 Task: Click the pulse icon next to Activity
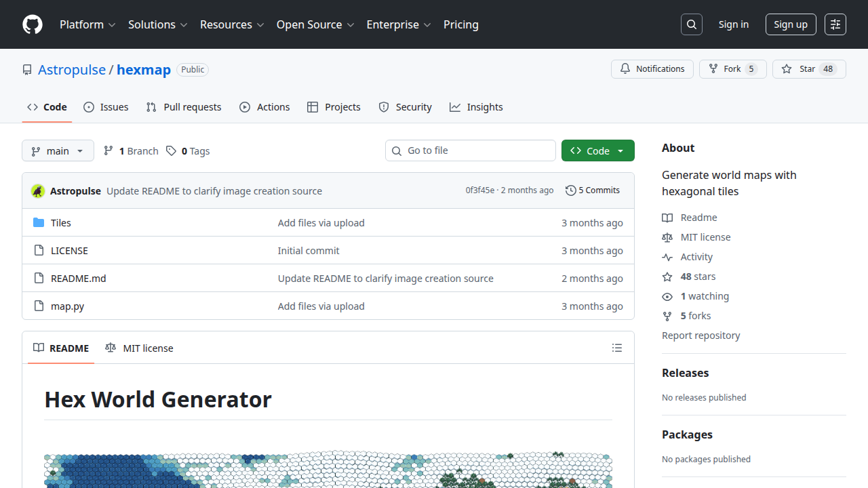[x=667, y=257]
